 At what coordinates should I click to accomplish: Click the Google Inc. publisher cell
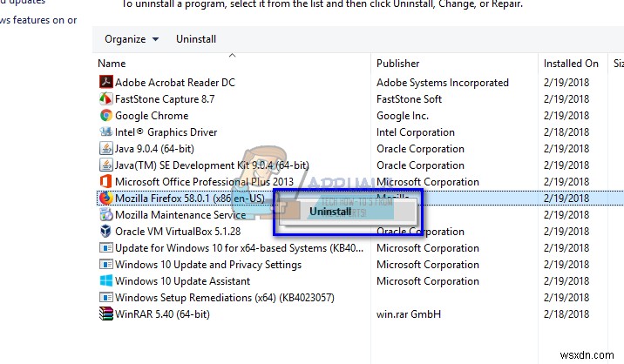pos(403,115)
